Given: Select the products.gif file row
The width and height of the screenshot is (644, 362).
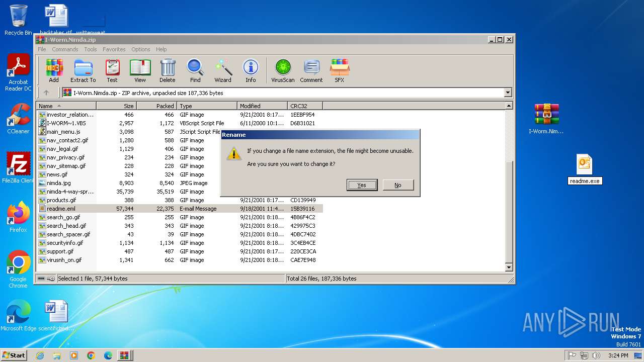Looking at the screenshot, I should 180,200.
